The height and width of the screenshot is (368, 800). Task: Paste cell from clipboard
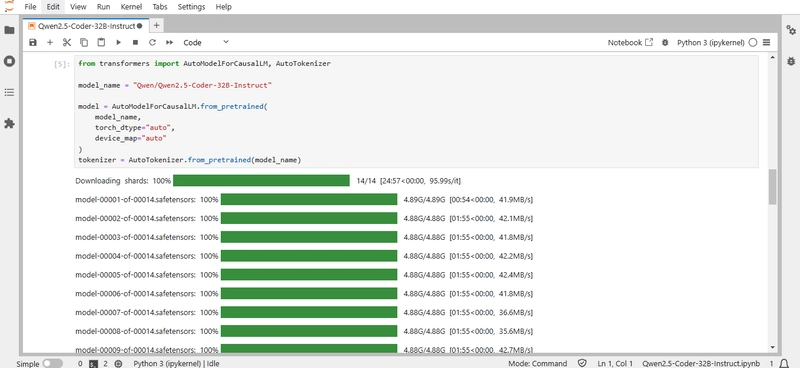101,42
